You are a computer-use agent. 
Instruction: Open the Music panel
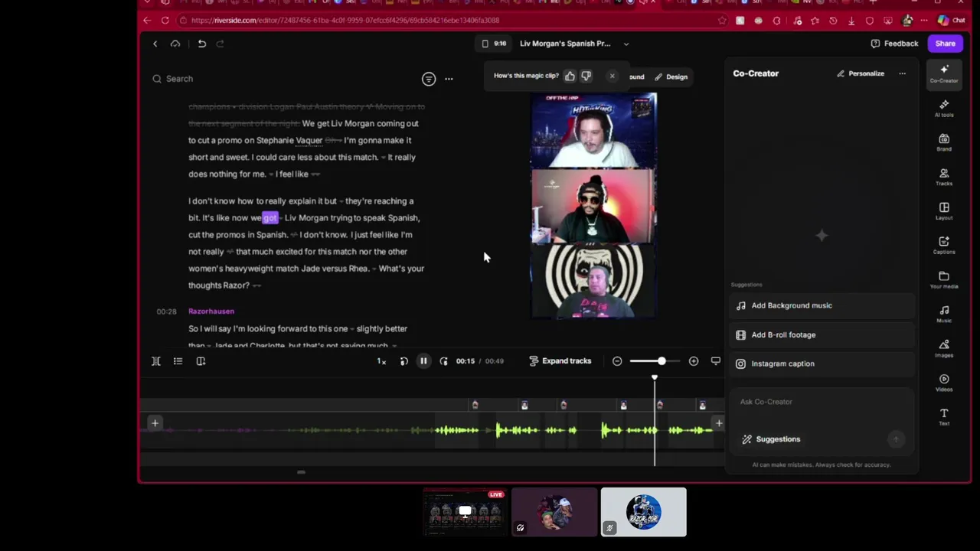pyautogui.click(x=944, y=314)
